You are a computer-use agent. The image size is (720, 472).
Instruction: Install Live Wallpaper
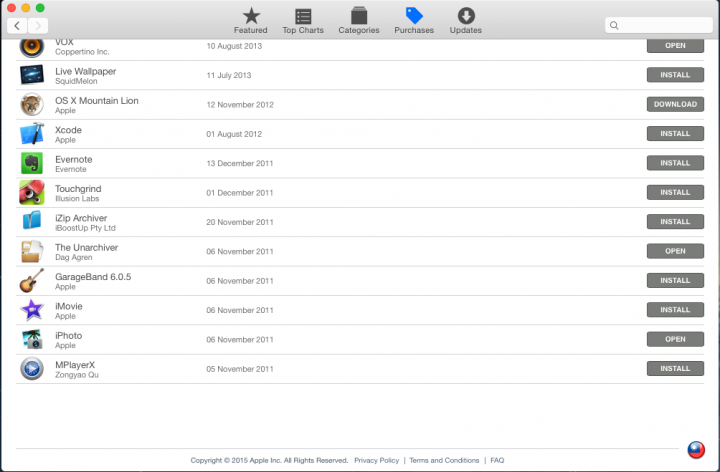coord(675,75)
